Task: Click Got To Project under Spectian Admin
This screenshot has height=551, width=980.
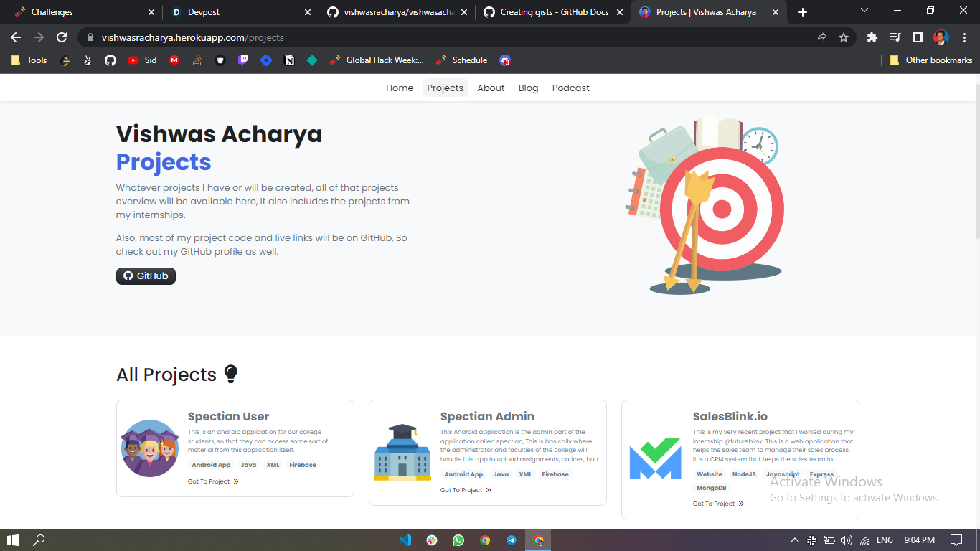Action: pos(466,490)
